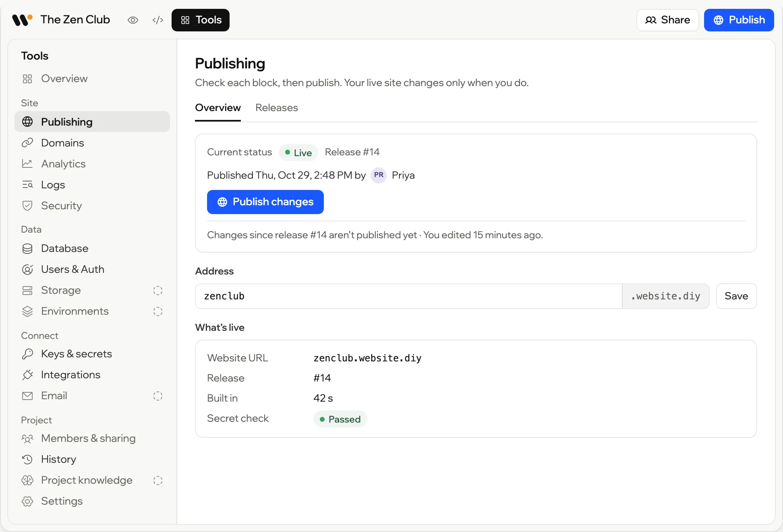The image size is (783, 532).
Task: Open Overview in the Tools sidebar
Action: 92,78
